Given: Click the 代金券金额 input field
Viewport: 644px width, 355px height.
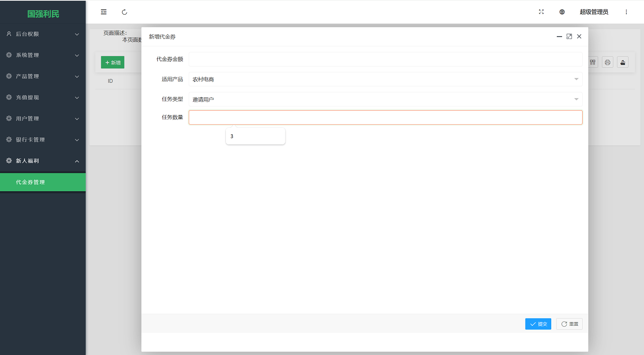Looking at the screenshot, I should tap(385, 60).
